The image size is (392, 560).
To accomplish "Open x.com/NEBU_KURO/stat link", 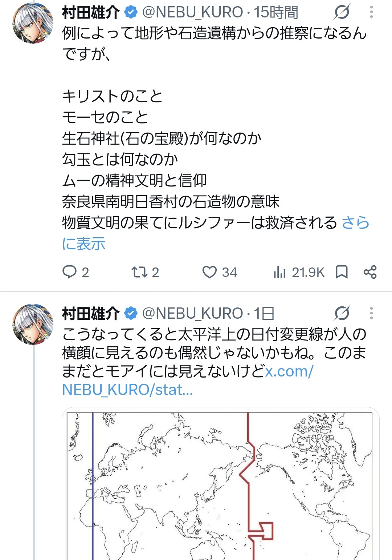I will [187, 380].
